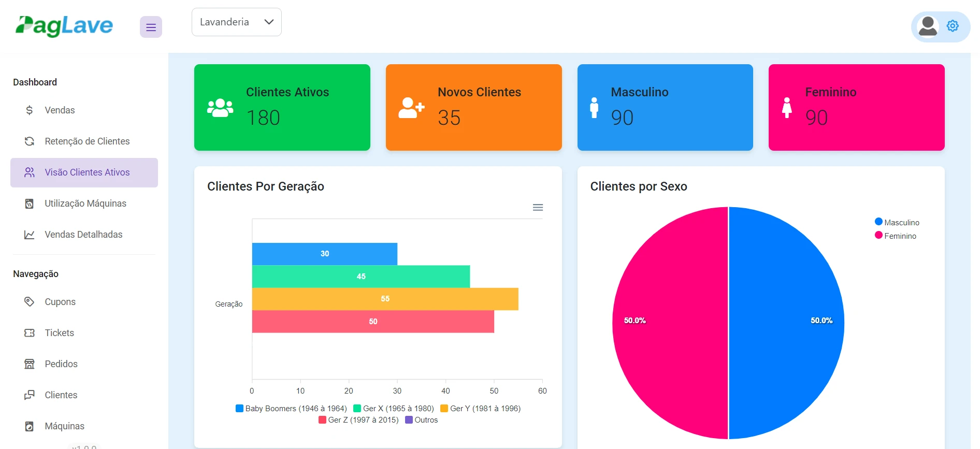The height and width of the screenshot is (449, 980).
Task: Select the Novos Clientes 35 card
Action: [x=474, y=108]
